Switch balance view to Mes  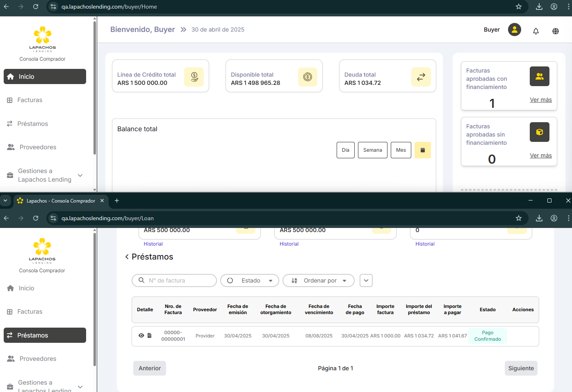coord(401,150)
